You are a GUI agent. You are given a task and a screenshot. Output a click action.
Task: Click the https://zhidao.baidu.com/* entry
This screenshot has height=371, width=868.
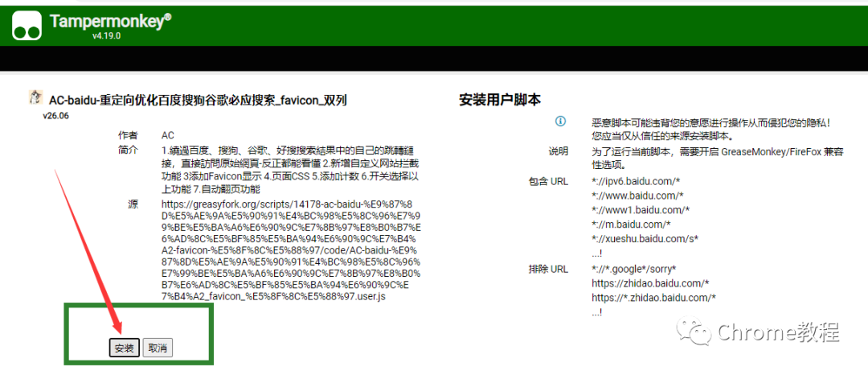coord(650,283)
